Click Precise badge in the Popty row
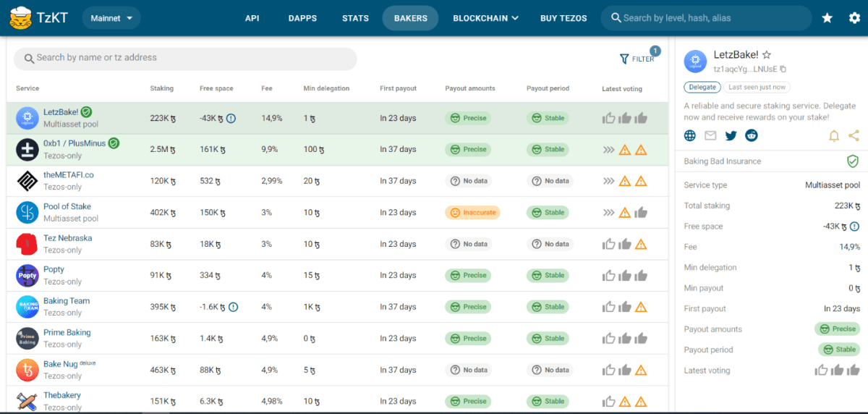The height and width of the screenshot is (414, 868). tap(468, 275)
